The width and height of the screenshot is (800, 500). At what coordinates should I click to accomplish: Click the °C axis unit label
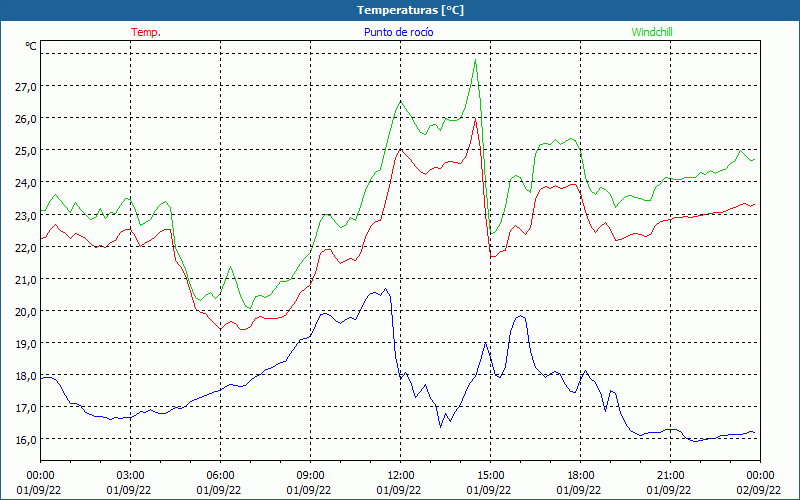coord(31,46)
